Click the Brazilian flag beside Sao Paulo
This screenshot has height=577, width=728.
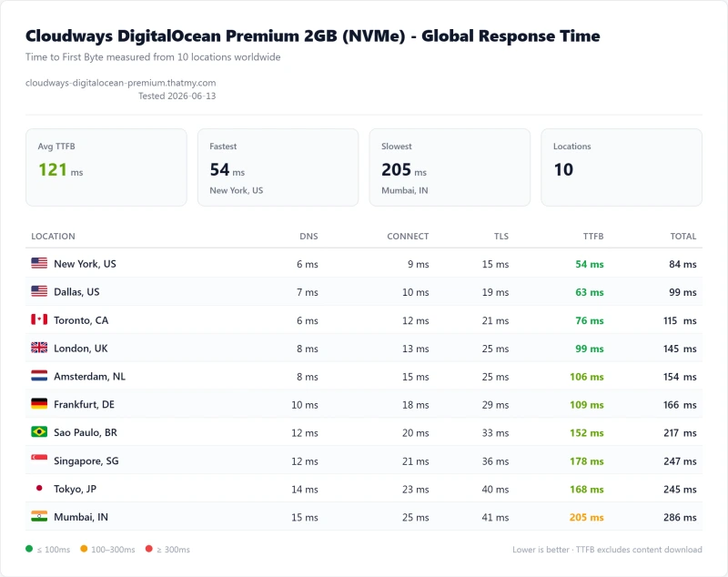point(39,431)
